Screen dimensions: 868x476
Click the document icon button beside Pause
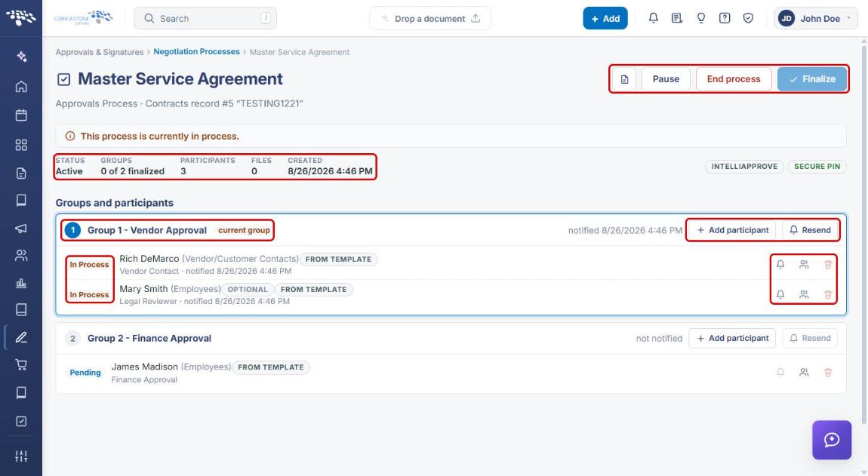coord(624,79)
